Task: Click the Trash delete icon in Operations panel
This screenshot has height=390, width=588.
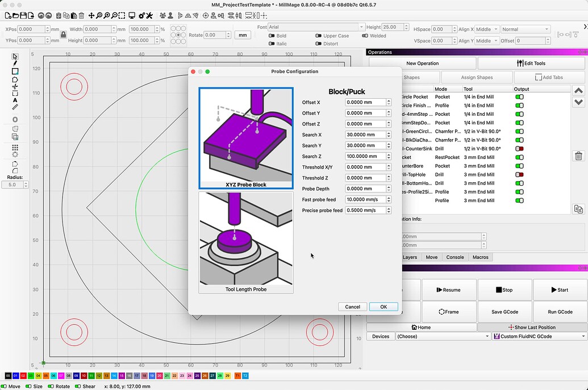Action: pyautogui.click(x=578, y=156)
